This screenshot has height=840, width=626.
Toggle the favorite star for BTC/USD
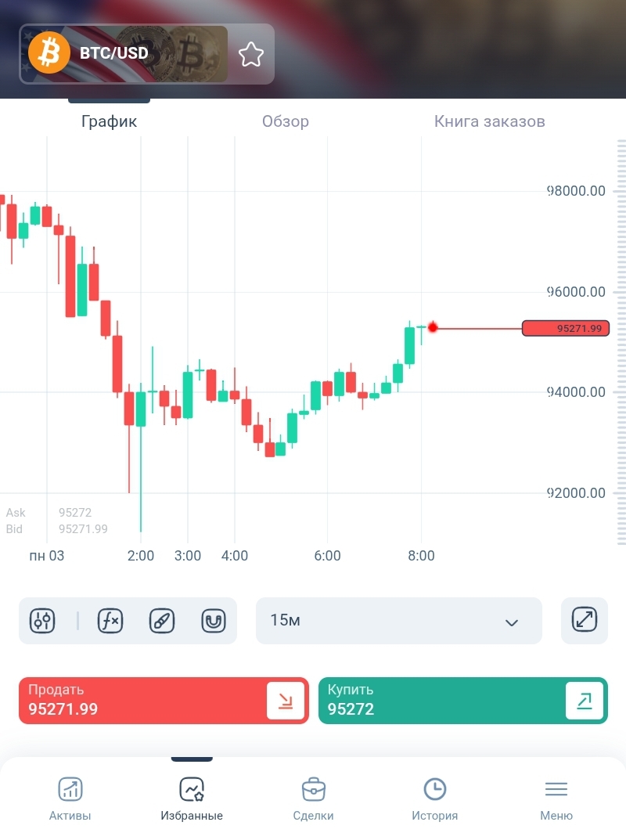click(x=251, y=54)
